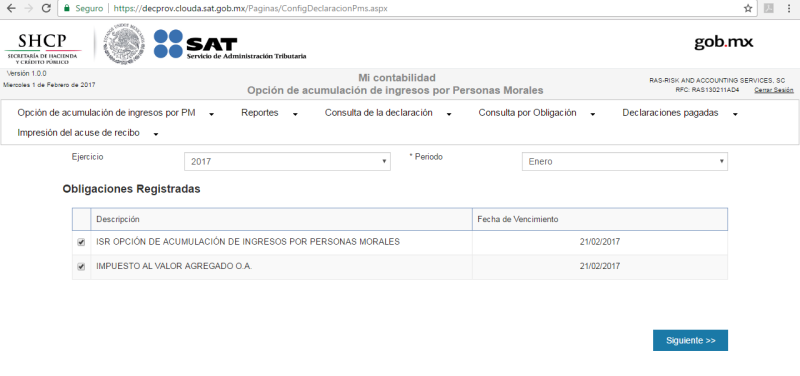The height and width of the screenshot is (376, 800).
Task: Click the browser address bar URL
Action: click(x=251, y=9)
